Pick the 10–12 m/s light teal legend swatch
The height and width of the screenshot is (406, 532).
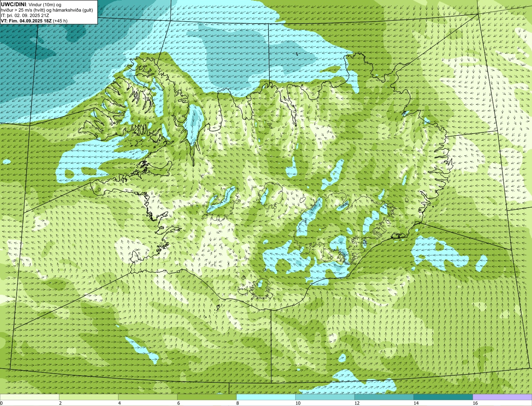[325, 397]
